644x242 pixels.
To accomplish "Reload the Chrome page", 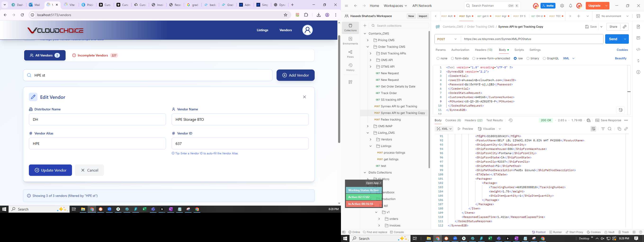I will point(22,15).
